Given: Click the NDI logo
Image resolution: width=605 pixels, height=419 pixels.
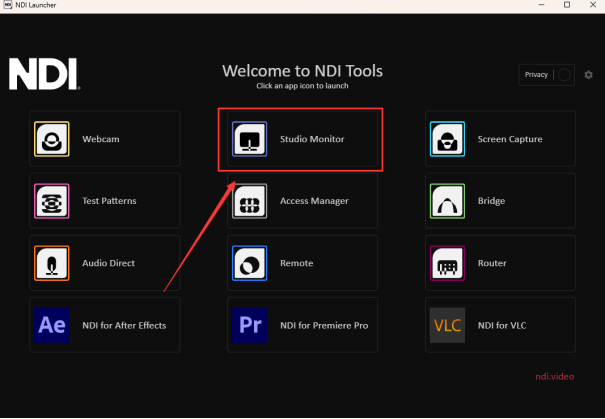Looking at the screenshot, I should coord(45,74).
